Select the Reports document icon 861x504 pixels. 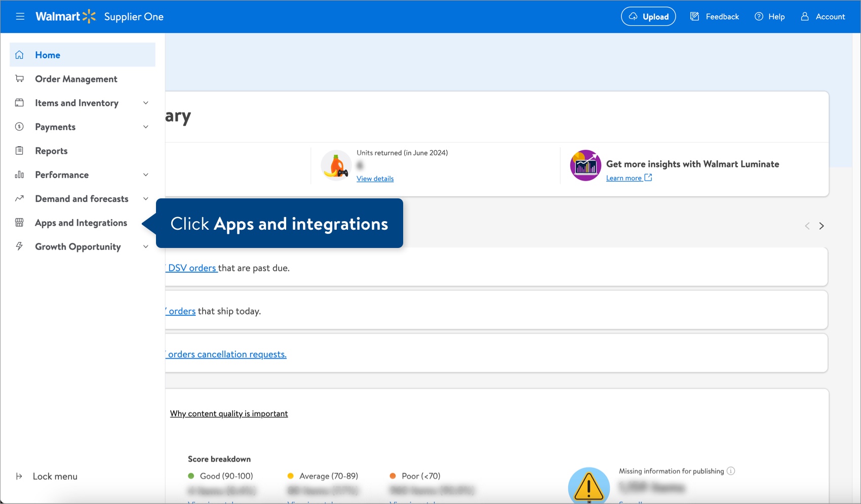20,150
